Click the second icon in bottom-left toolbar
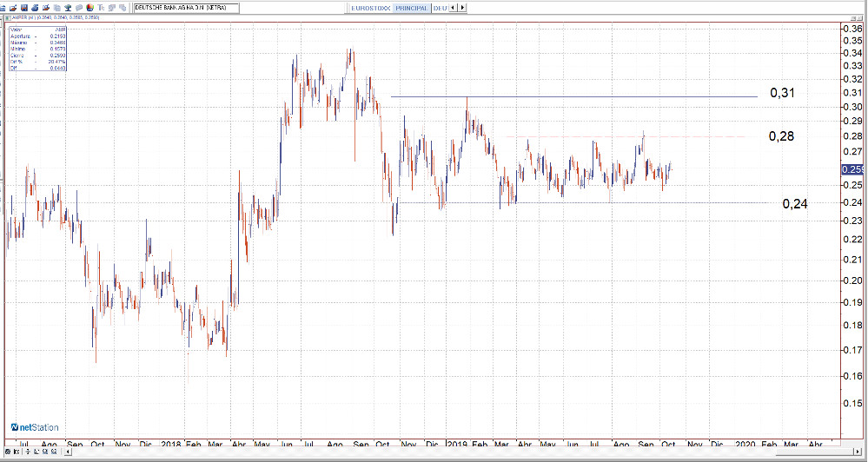This screenshot has width=868, height=462. pyautogui.click(x=17, y=452)
